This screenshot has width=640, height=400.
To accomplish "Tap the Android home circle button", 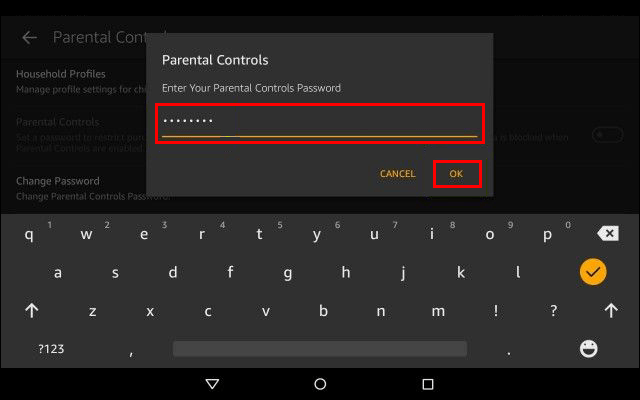I will coord(320,384).
